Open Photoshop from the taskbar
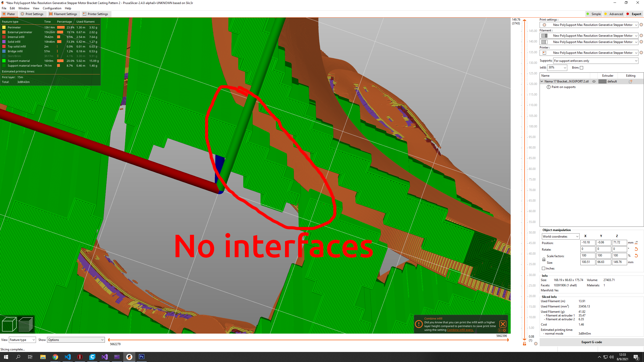Image resolution: width=644 pixels, height=362 pixels. (142, 357)
